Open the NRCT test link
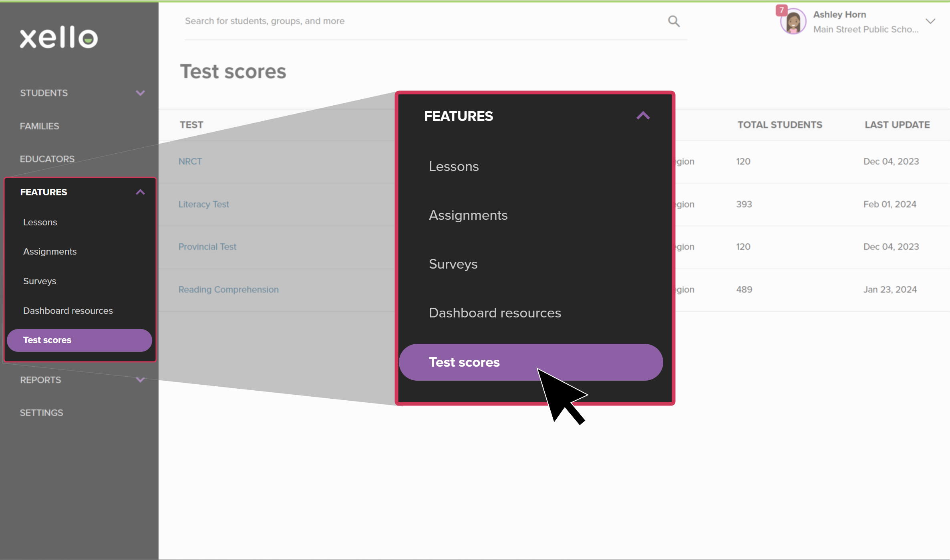 [190, 161]
